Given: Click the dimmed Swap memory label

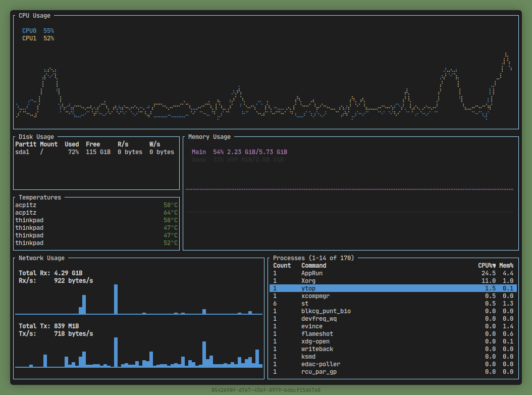Looking at the screenshot, I should tap(199, 160).
